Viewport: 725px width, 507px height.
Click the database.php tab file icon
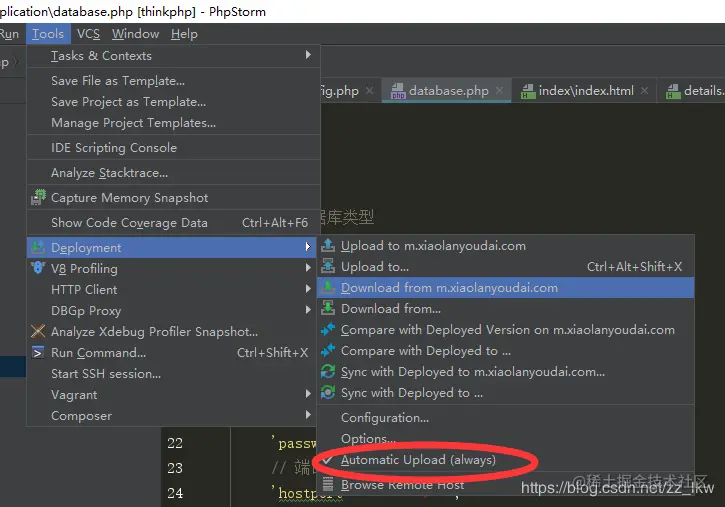click(x=398, y=91)
